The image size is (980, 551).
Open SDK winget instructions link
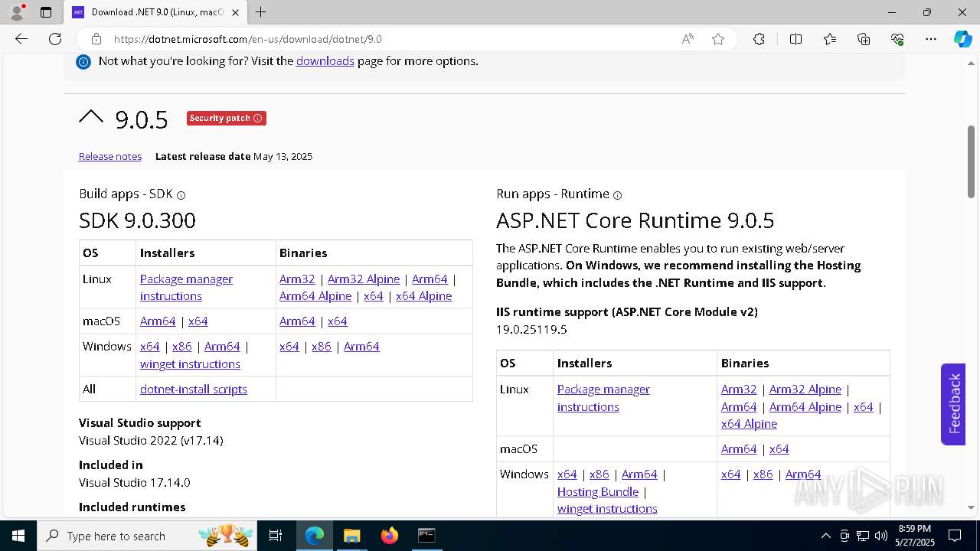click(190, 364)
